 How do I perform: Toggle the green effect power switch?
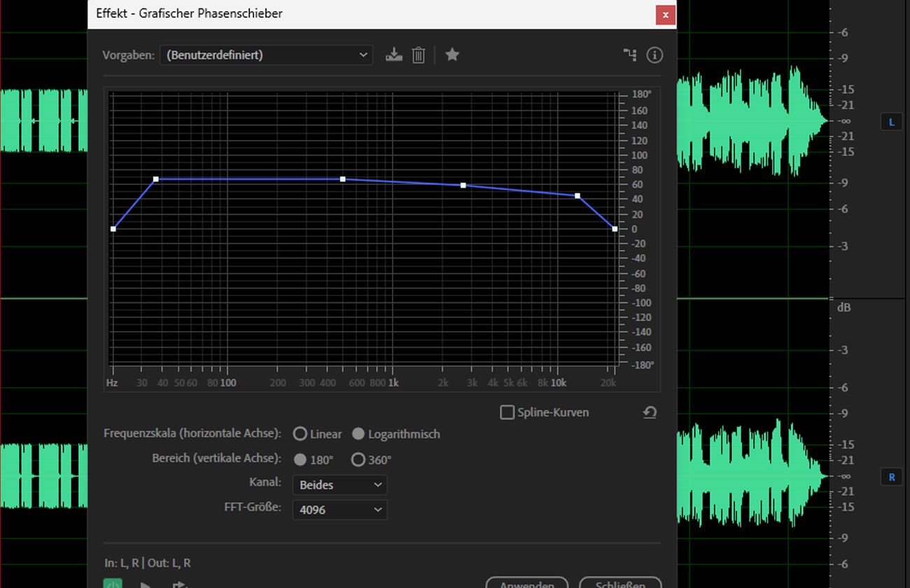(113, 583)
